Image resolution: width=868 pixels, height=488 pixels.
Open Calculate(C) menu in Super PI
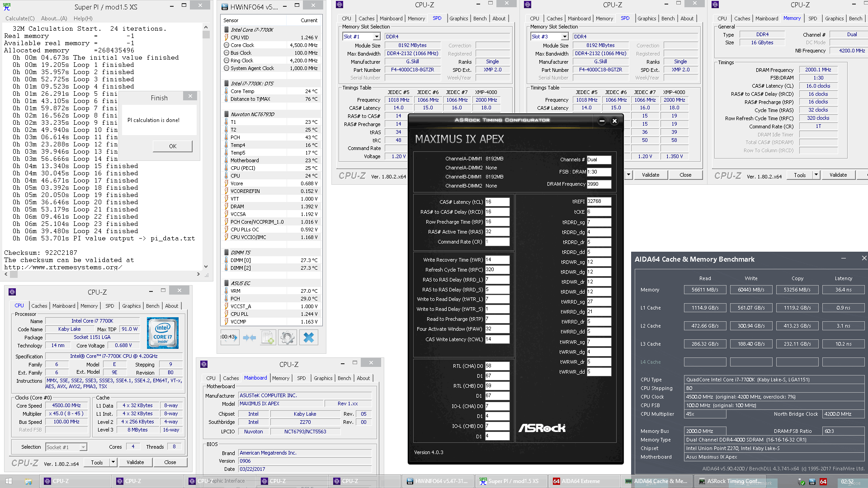tap(20, 19)
